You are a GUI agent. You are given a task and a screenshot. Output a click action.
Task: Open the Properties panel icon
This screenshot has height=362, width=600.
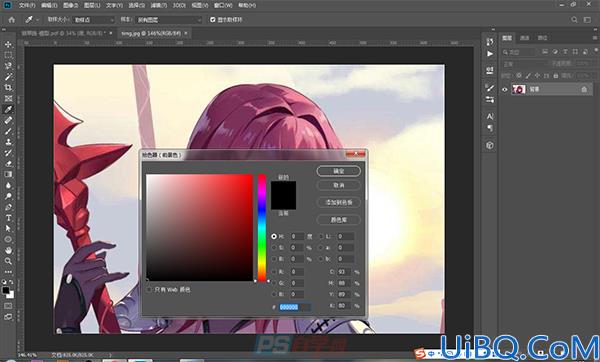click(x=490, y=70)
